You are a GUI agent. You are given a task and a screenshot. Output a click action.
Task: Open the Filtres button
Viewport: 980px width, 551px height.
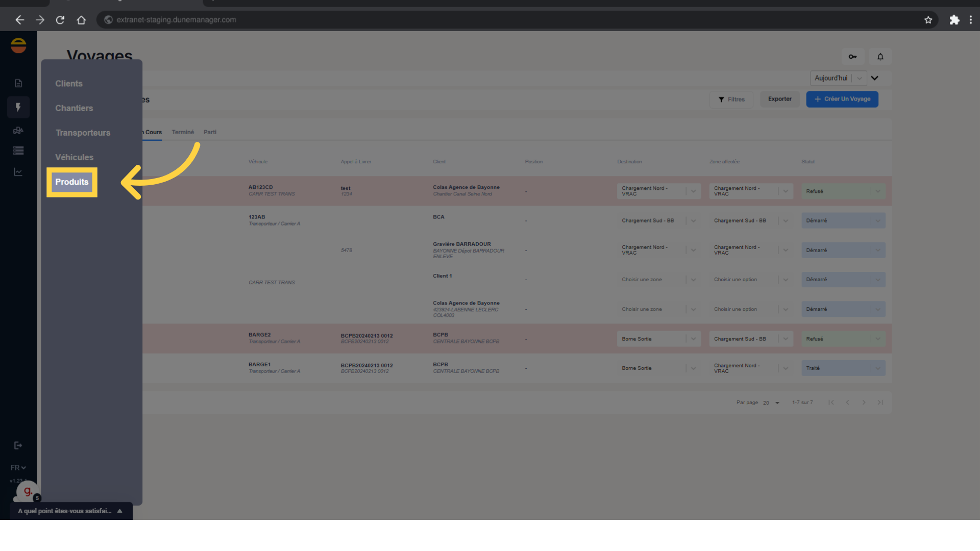tap(731, 99)
